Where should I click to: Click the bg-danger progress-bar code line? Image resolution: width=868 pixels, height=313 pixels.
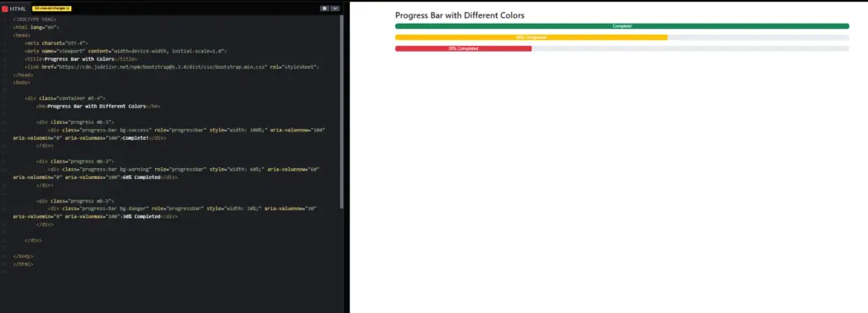pos(165,212)
